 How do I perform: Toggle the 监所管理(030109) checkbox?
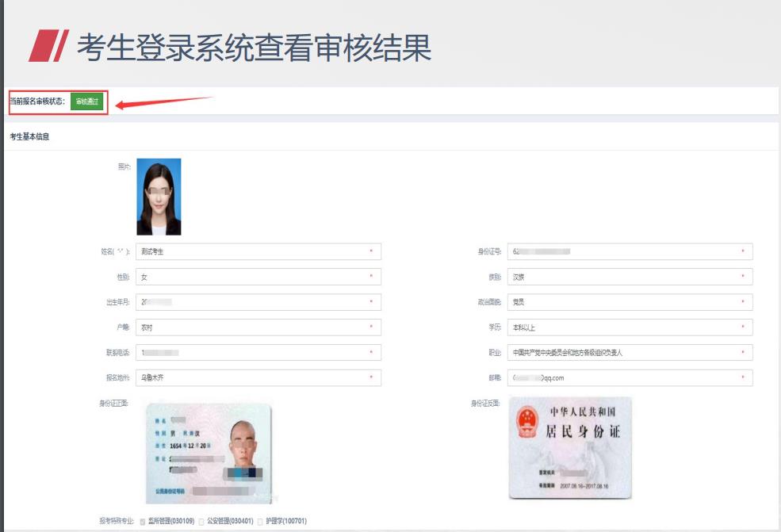pos(143,522)
